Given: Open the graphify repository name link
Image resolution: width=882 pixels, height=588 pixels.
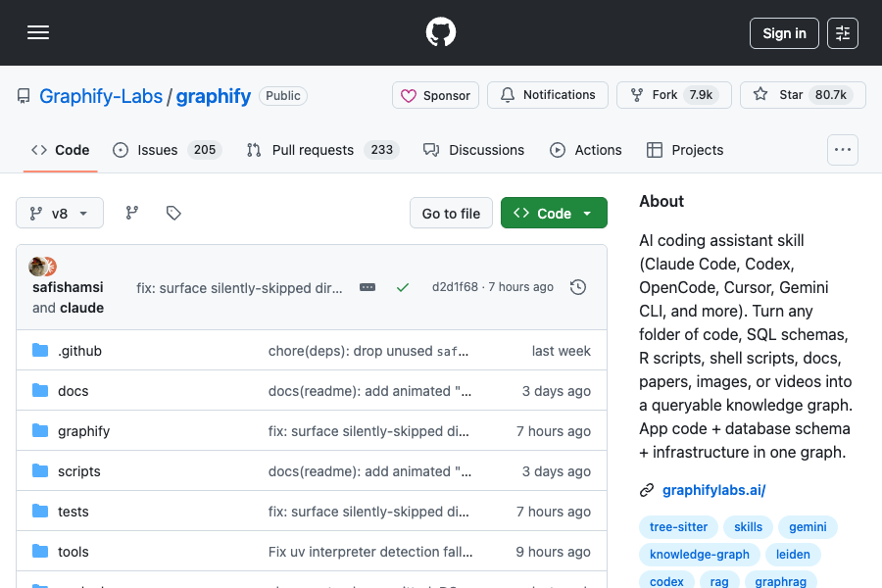Looking at the screenshot, I should [x=214, y=96].
